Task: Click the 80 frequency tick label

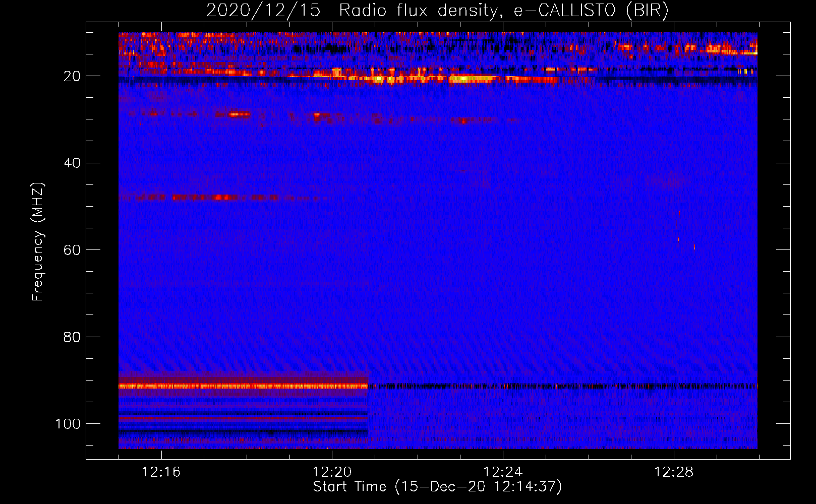Action: pos(72,337)
